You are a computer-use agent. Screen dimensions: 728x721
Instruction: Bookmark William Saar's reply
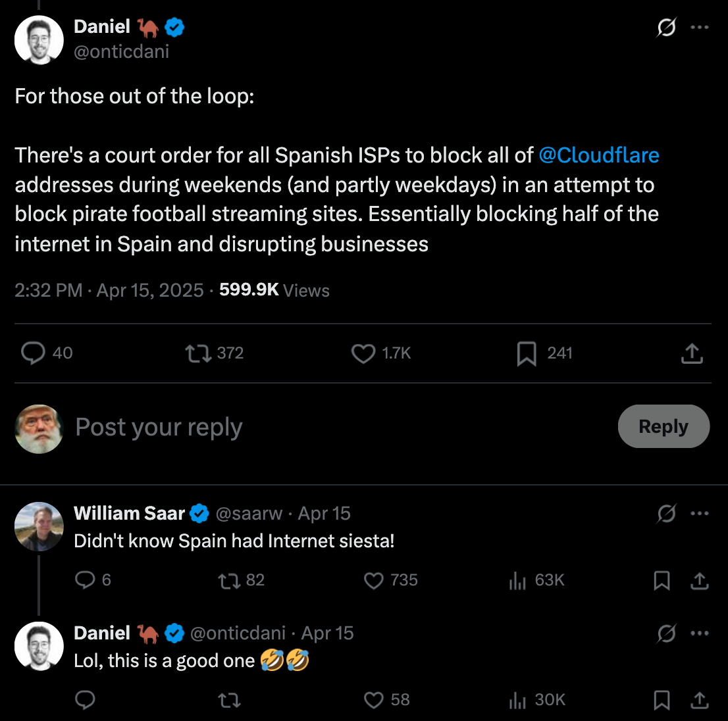click(x=662, y=580)
